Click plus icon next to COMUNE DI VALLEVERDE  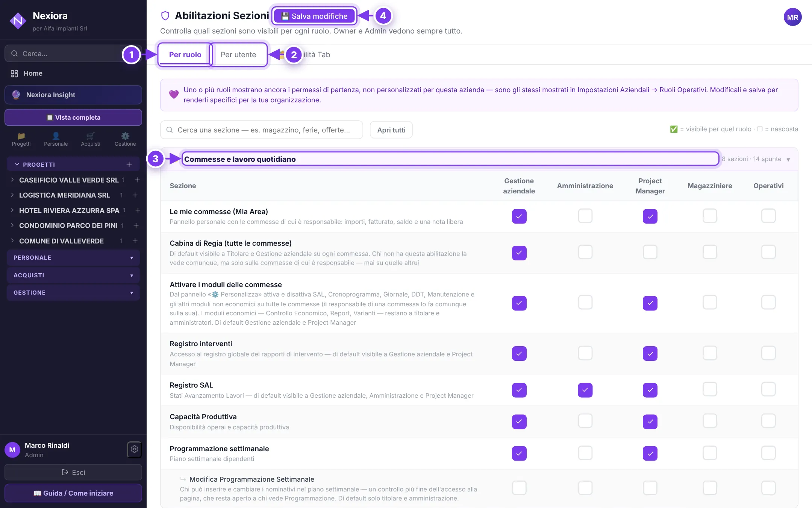[135, 241]
